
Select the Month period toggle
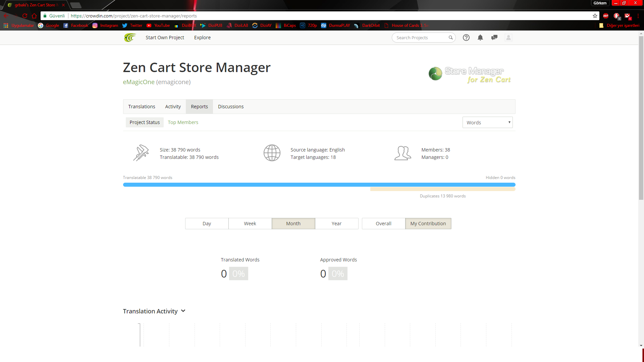(x=293, y=224)
